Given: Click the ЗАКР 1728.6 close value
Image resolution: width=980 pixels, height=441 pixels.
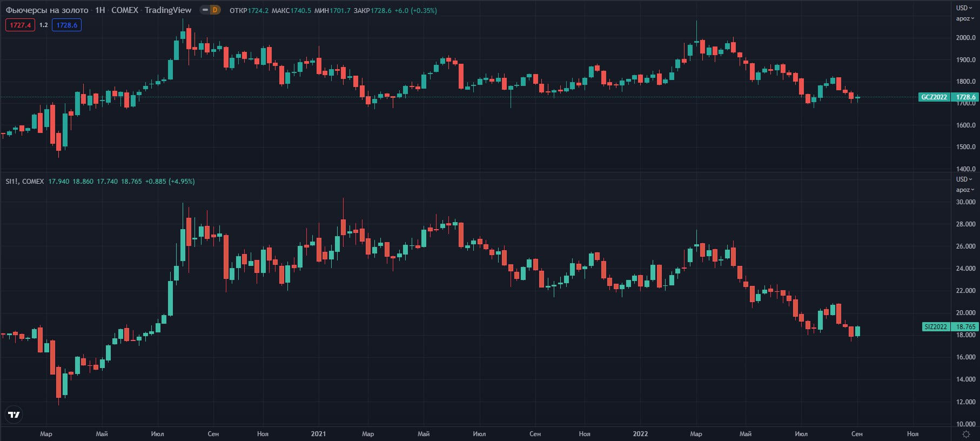Looking at the screenshot, I should 372,10.
